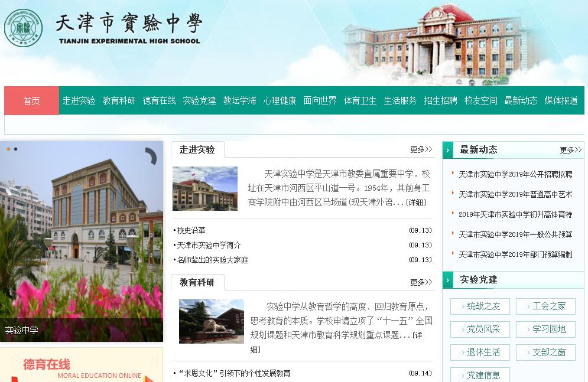Open the 心理健康 menu item
This screenshot has height=382, width=588.
(x=280, y=101)
